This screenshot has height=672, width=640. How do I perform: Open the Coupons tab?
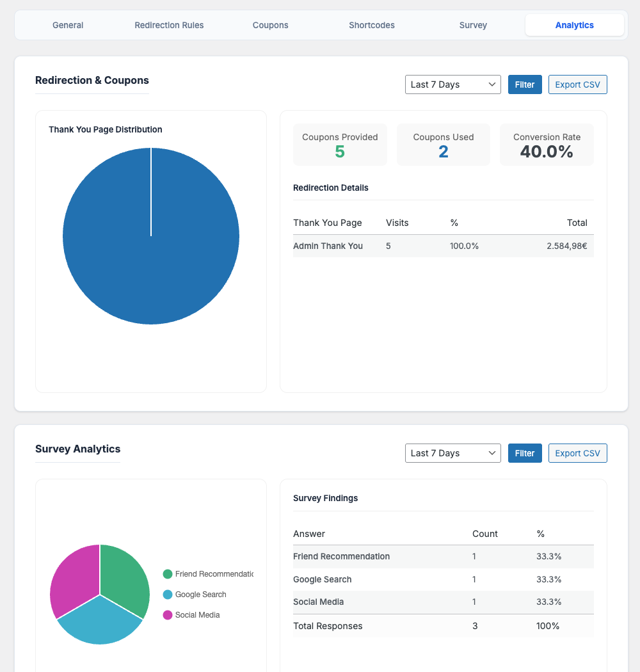[x=270, y=25]
